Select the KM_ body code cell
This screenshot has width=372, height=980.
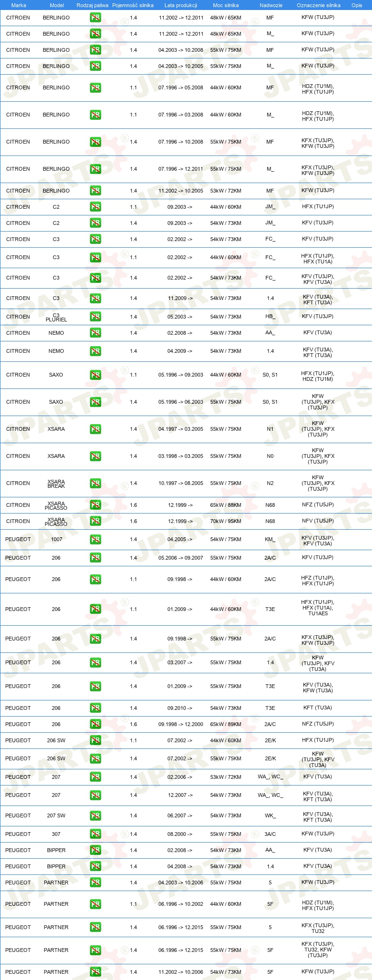point(270,539)
